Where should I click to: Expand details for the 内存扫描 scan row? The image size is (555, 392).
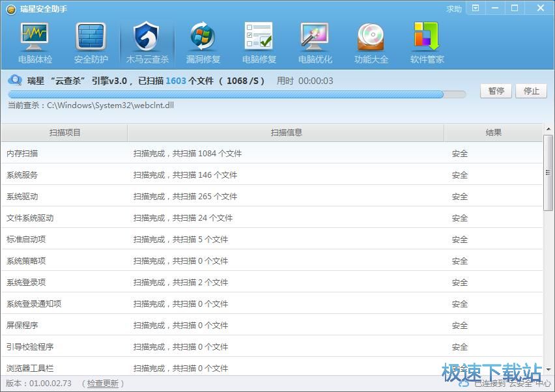point(65,152)
